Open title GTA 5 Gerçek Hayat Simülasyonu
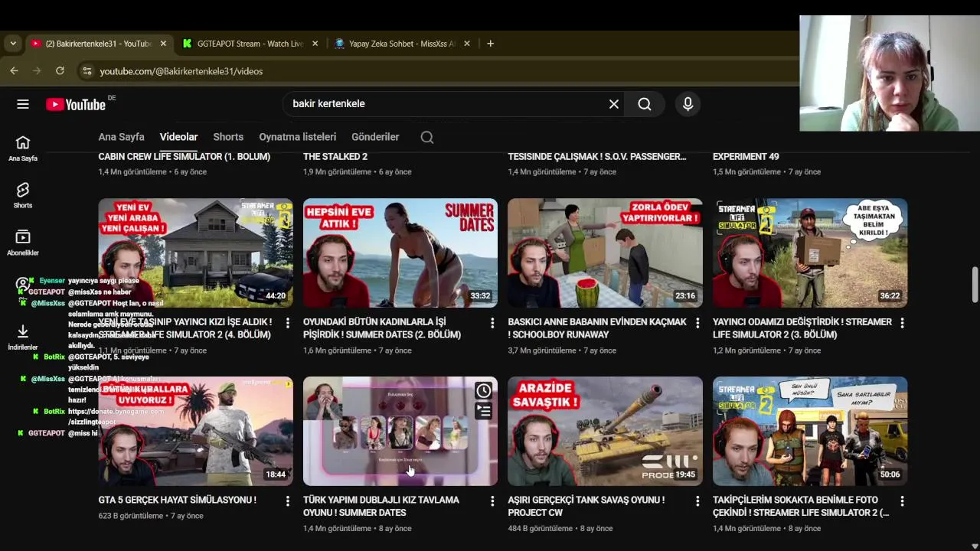This screenshot has width=980, height=551. (178, 500)
